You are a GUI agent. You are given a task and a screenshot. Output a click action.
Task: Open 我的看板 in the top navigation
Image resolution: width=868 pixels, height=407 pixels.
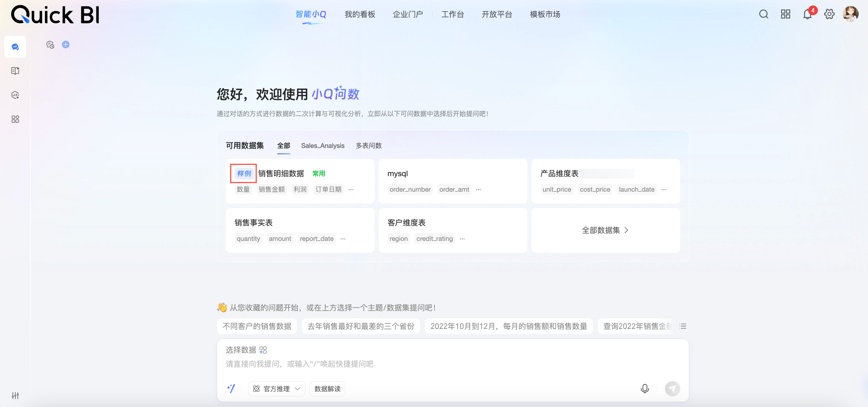(360, 14)
